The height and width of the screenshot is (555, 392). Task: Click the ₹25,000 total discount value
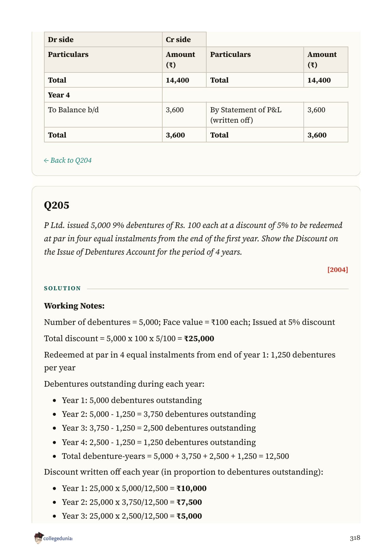click(x=199, y=339)
